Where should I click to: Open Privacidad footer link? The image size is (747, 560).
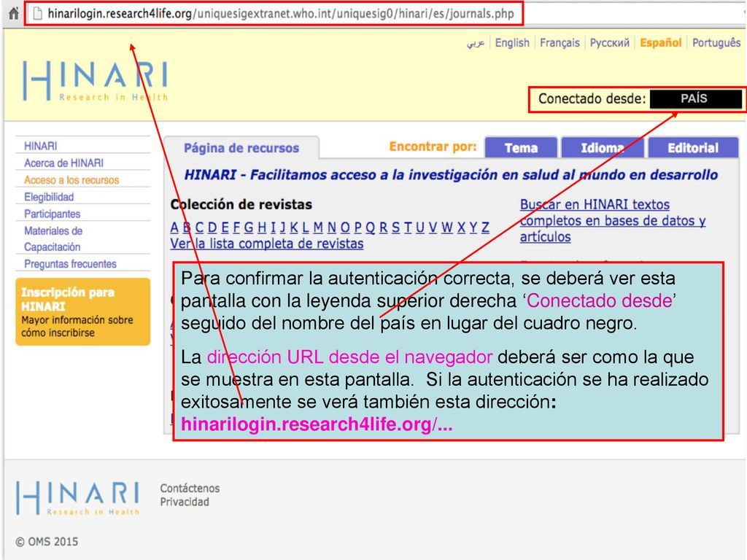click(x=185, y=502)
